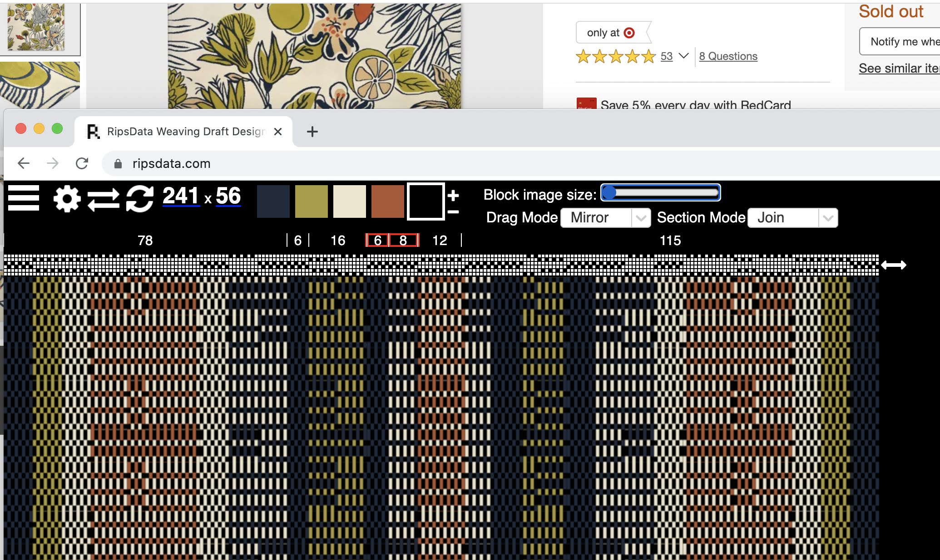
Task: Select the rust brown color swatch
Action: coord(388,201)
